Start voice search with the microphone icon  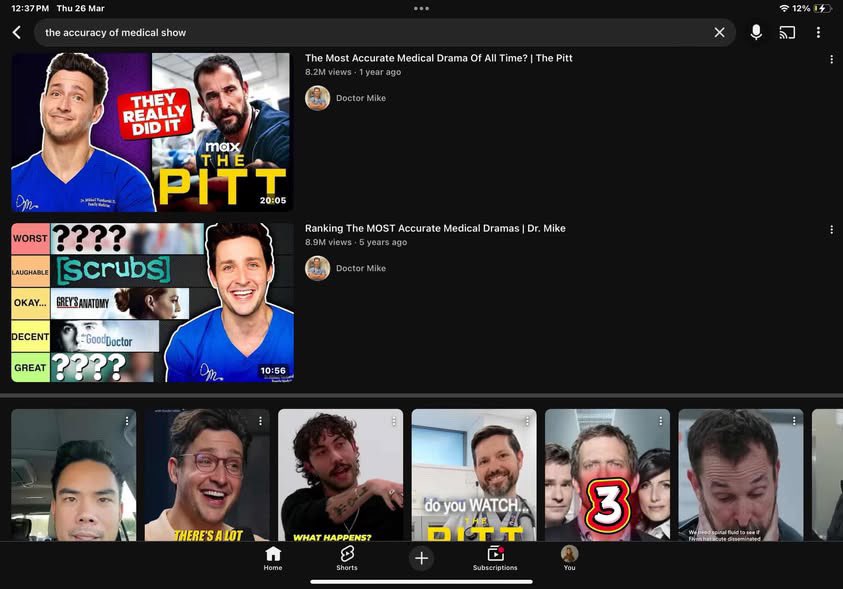pyautogui.click(x=756, y=32)
